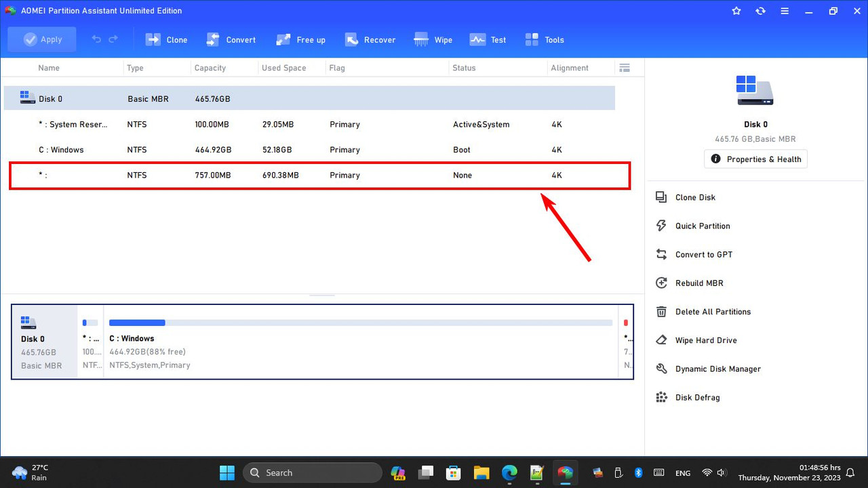Select the red-marked last partition block in disk map
The height and width of the screenshot is (488, 868).
[626, 342]
